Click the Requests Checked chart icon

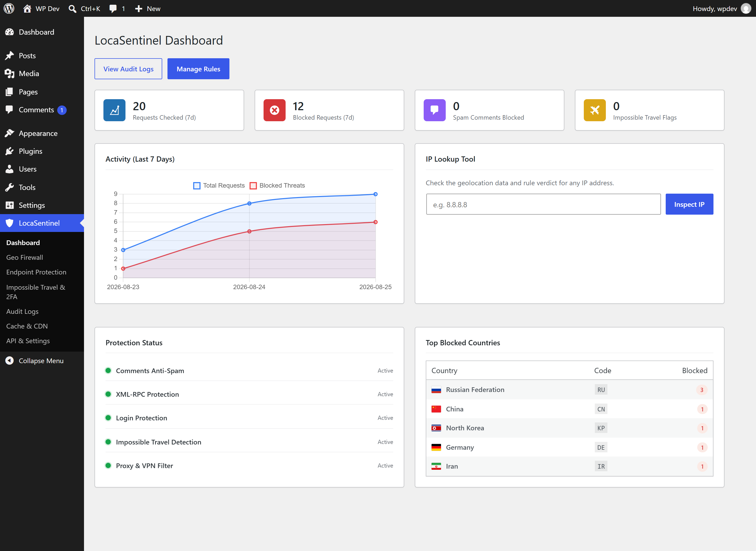point(114,110)
